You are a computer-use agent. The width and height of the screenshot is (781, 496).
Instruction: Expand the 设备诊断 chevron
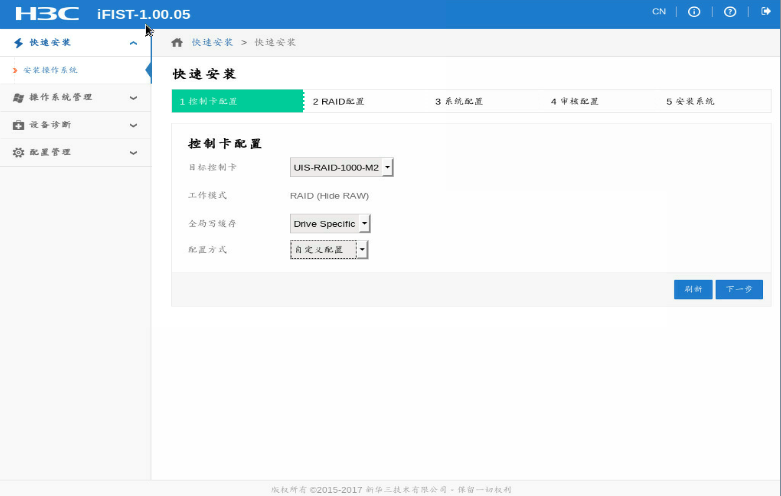tap(133, 125)
